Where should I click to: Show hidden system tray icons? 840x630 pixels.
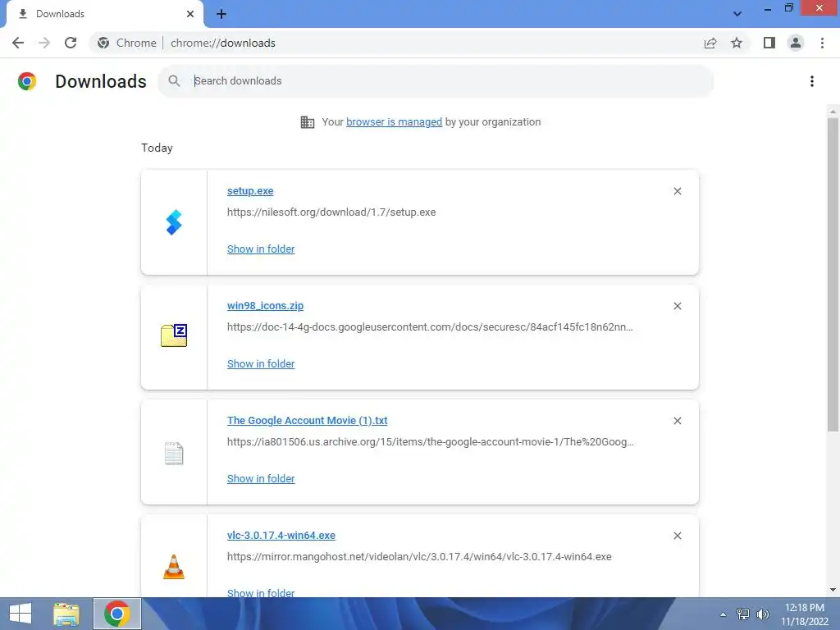724,614
